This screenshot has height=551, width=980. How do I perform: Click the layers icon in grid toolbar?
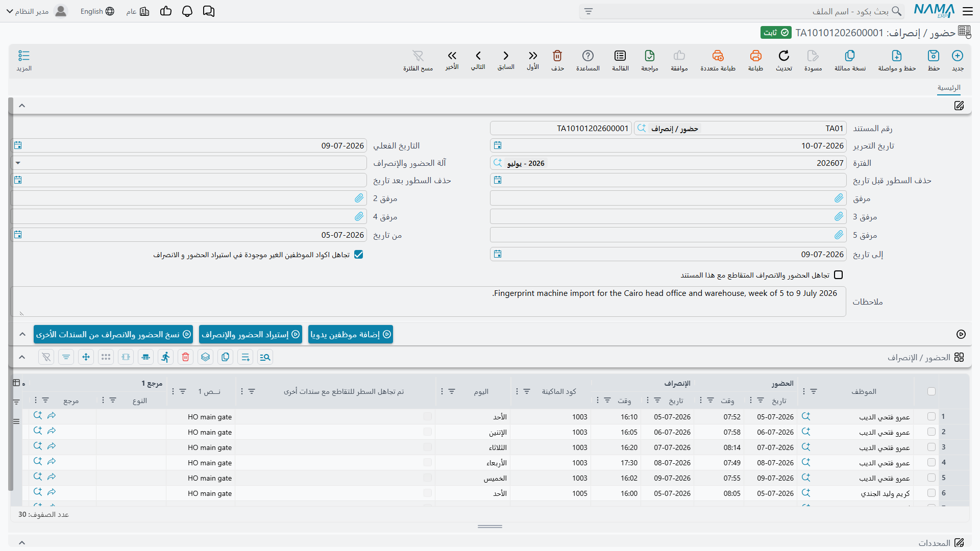(x=206, y=357)
